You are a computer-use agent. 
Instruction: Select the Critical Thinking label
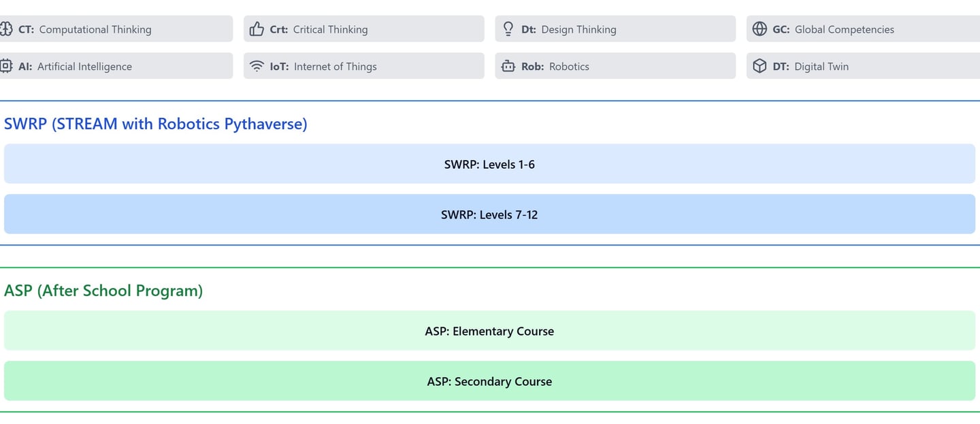tap(330, 29)
